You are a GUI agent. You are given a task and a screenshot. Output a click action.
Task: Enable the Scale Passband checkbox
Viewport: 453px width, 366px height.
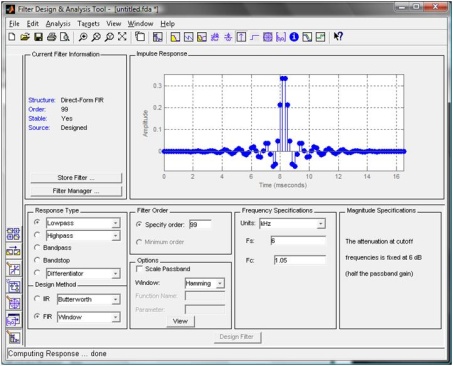[139, 268]
